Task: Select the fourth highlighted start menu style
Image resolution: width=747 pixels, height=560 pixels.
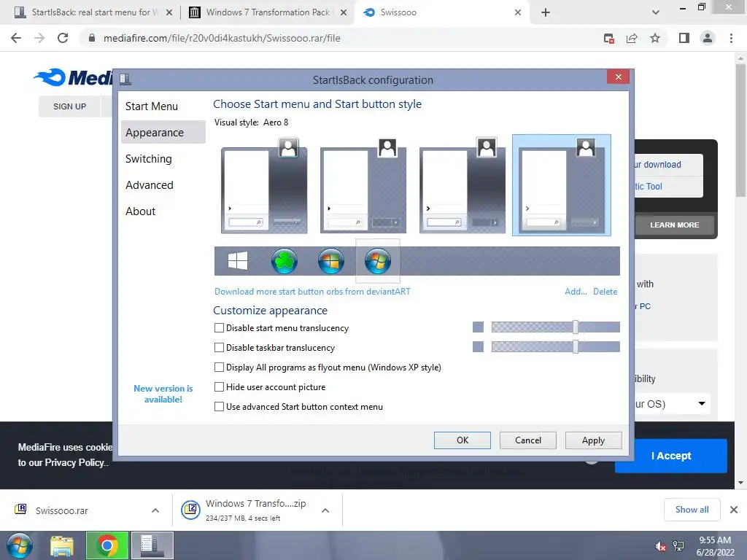Action: pos(562,185)
